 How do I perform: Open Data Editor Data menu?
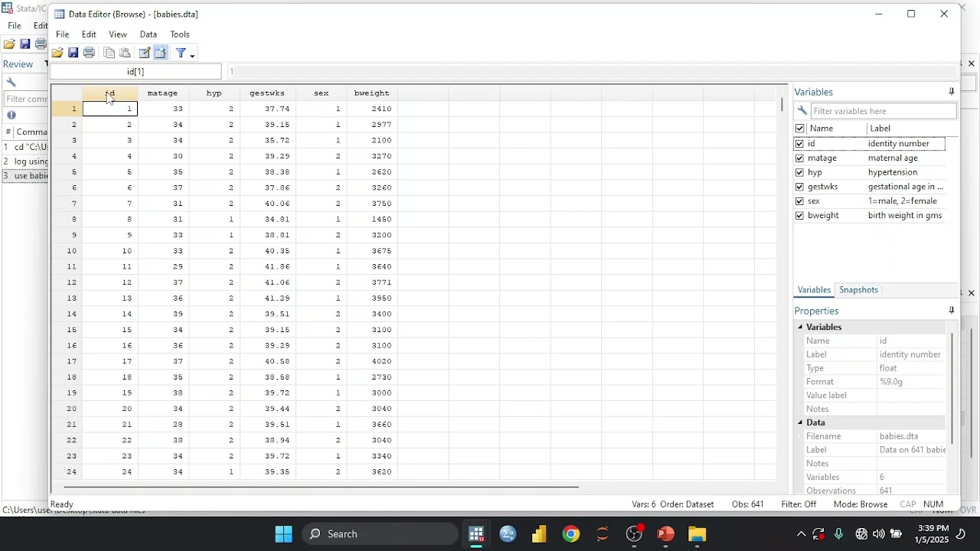[x=149, y=34]
